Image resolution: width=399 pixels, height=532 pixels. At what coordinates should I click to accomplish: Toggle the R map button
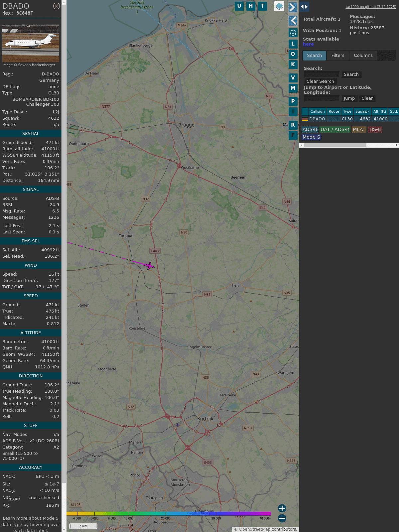293,125
